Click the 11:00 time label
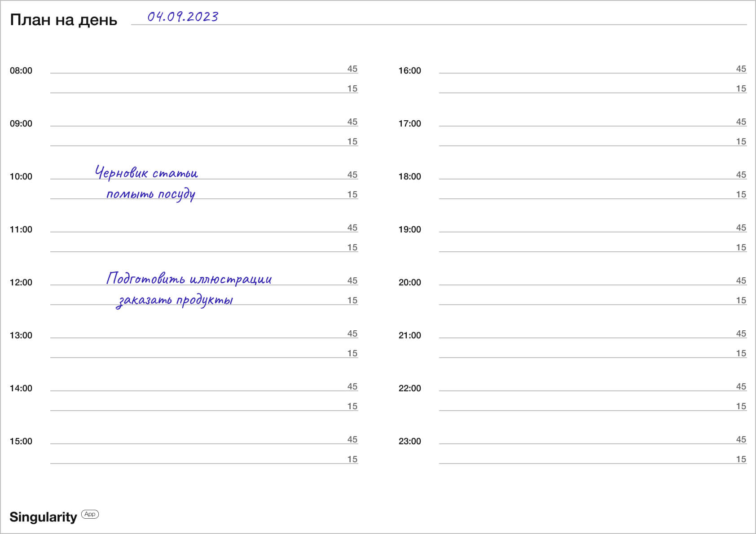Viewport: 756px width, 534px height. (x=21, y=229)
